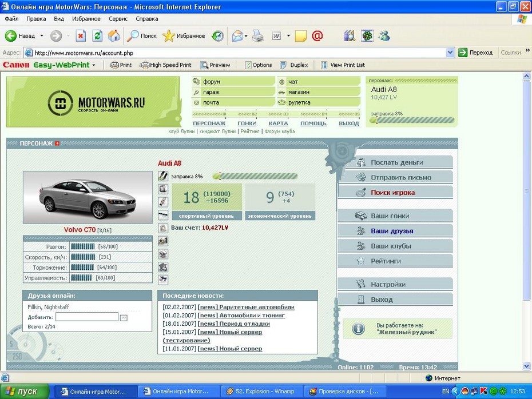Open Canon Preview
The height and width of the screenshot is (399, 532).
215,65
